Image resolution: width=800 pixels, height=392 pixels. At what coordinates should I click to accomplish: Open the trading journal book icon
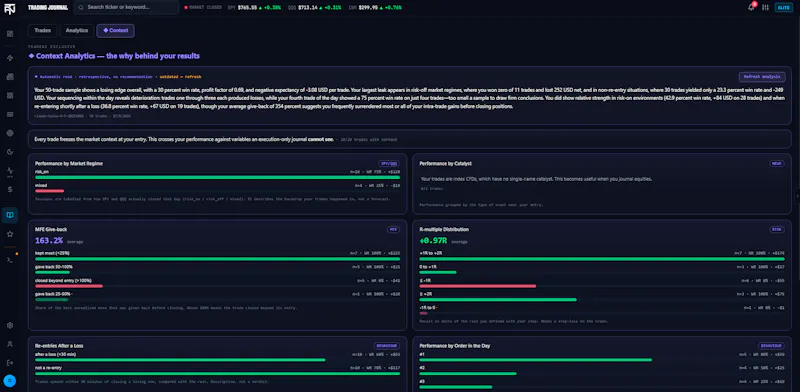click(10, 215)
